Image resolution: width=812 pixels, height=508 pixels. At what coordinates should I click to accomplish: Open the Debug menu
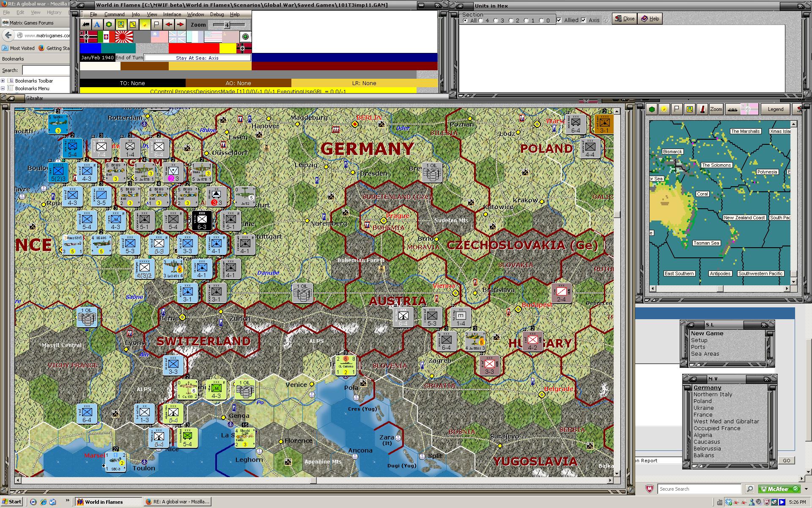click(217, 14)
